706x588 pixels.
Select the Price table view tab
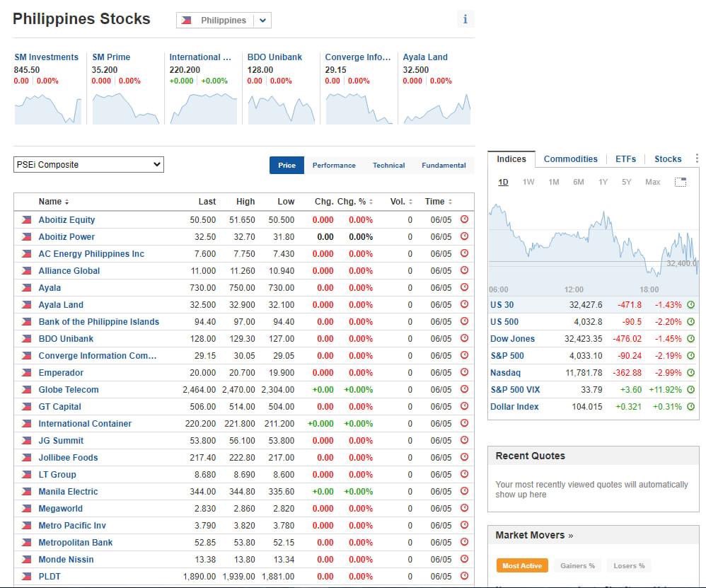287,166
